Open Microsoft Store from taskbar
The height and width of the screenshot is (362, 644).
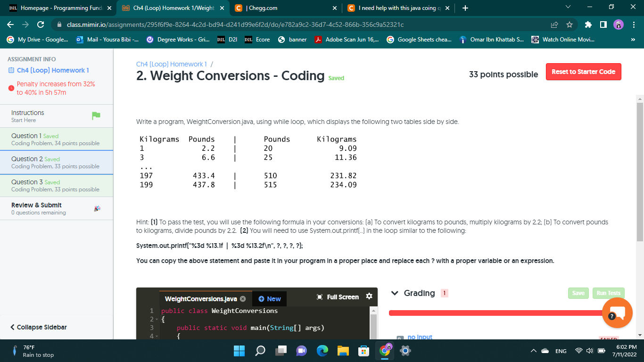[x=363, y=351]
